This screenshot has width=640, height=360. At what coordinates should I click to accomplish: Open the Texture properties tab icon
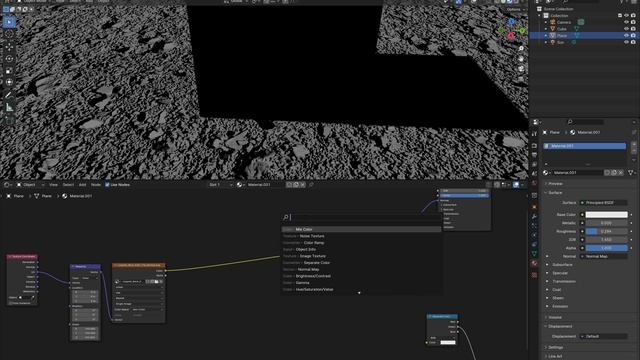[x=534, y=275]
